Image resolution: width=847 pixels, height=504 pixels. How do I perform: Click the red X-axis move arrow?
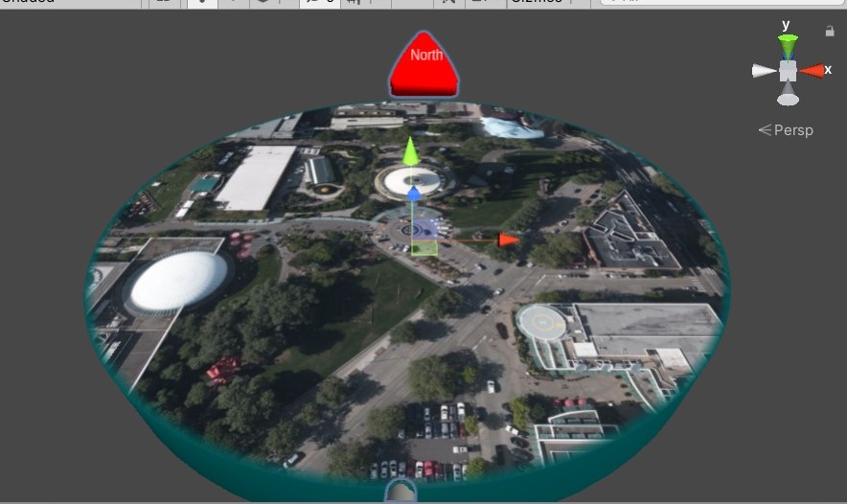click(509, 240)
